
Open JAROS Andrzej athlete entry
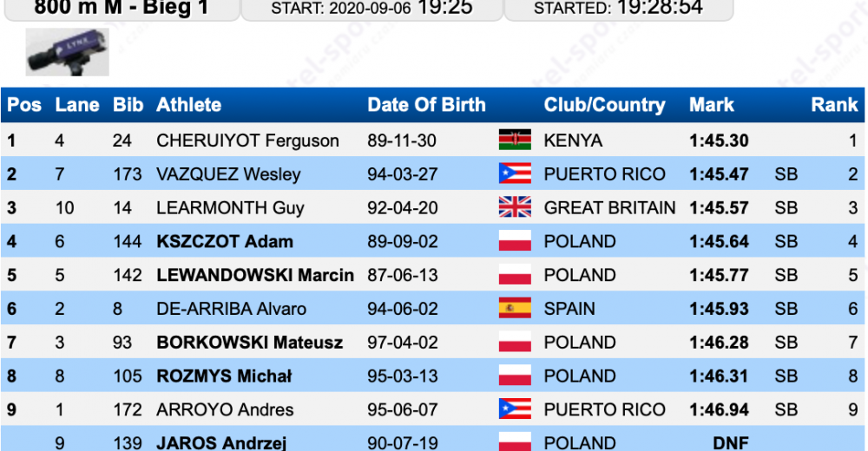coord(221,442)
